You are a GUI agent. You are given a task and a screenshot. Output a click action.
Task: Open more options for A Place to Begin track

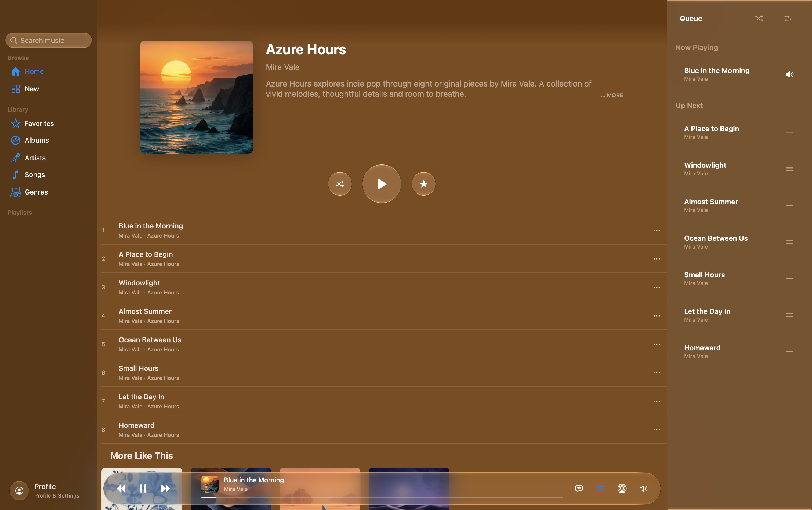point(657,259)
